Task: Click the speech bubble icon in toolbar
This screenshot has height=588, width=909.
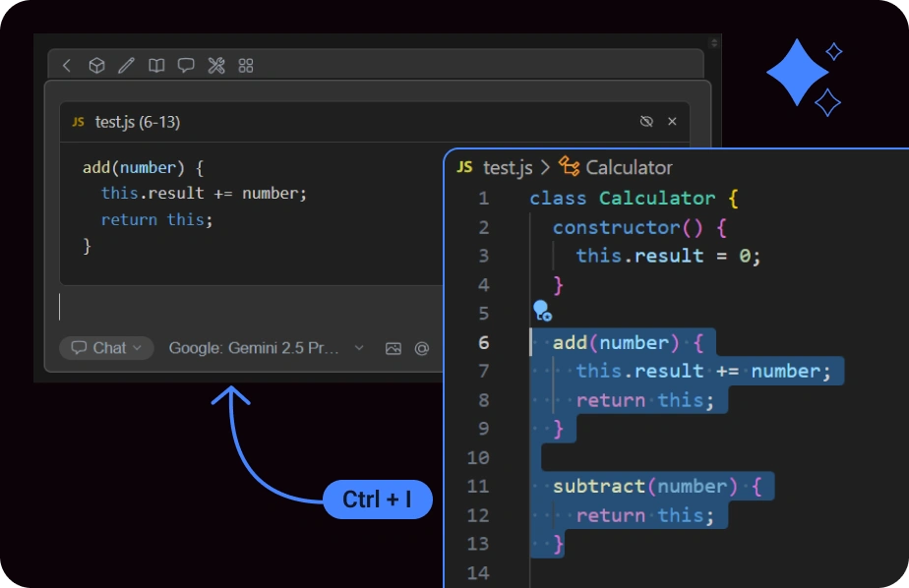Action: tap(186, 66)
